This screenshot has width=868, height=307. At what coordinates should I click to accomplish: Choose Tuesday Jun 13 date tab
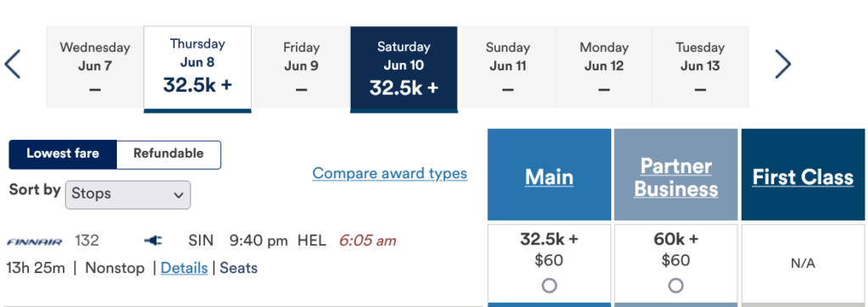pyautogui.click(x=700, y=67)
